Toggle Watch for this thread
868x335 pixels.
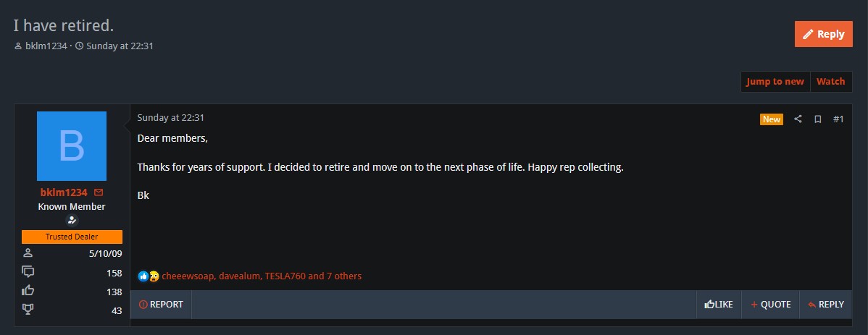(x=831, y=82)
